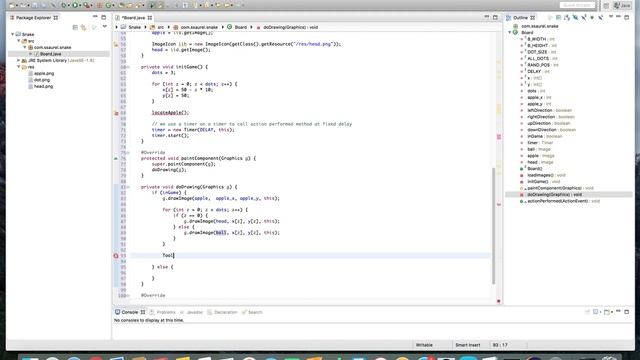Select the Board.java editor tab
Viewport: 640px width, 360px height.
[133, 18]
